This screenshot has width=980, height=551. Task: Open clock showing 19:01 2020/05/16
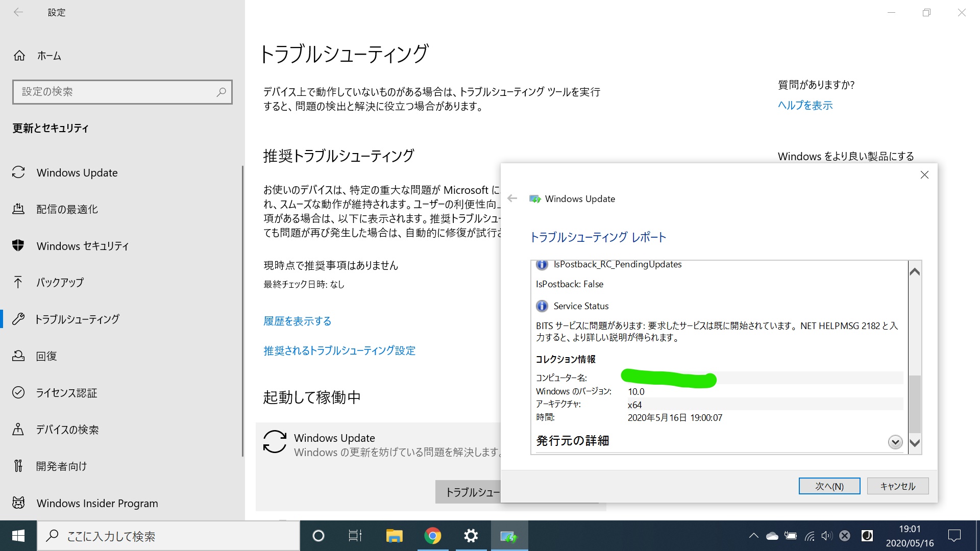pyautogui.click(x=910, y=536)
